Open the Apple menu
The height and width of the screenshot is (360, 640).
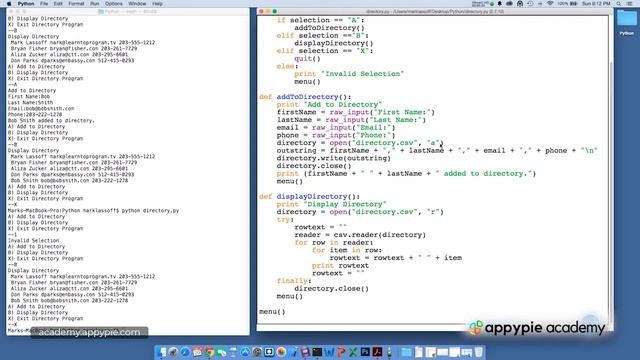pos(9,4)
